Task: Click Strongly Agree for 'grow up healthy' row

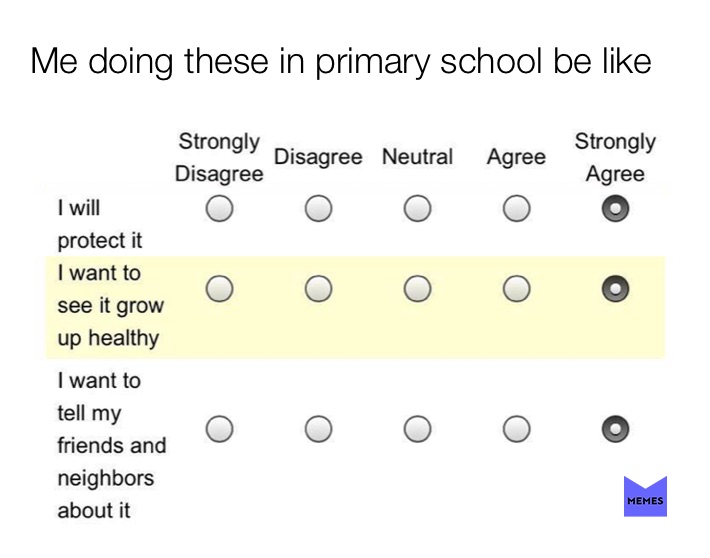Action: point(615,289)
